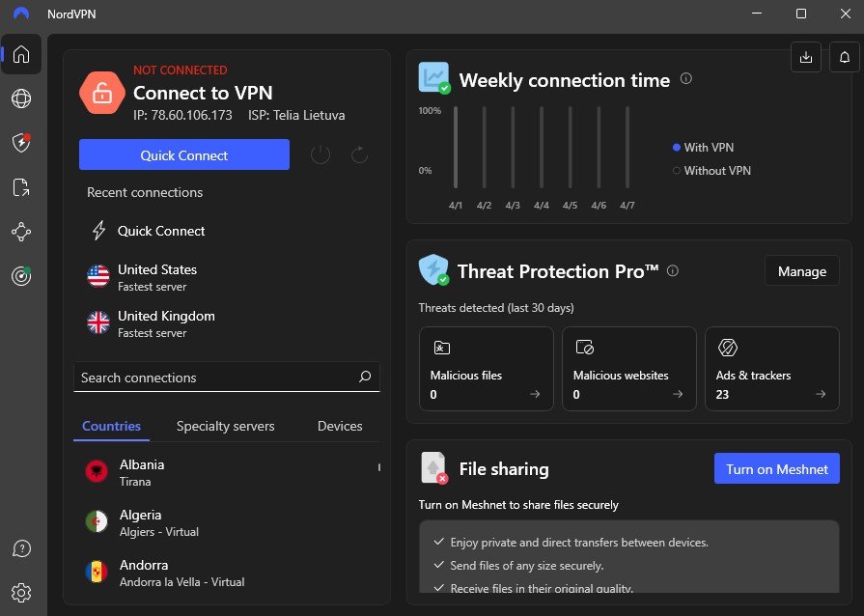This screenshot has height=616, width=864.
Task: Click Turn on Meshnet to share files securely text
Action: 518,505
